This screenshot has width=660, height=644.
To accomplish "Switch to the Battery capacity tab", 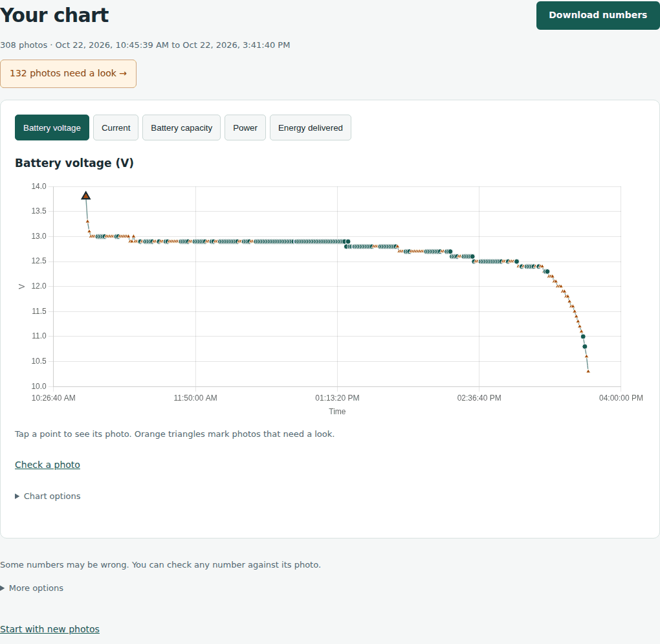I will (181, 128).
